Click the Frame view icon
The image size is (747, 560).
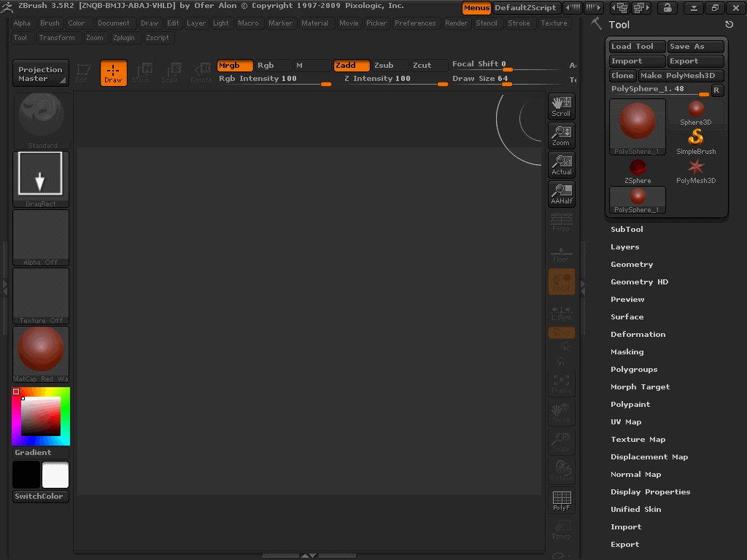561,384
